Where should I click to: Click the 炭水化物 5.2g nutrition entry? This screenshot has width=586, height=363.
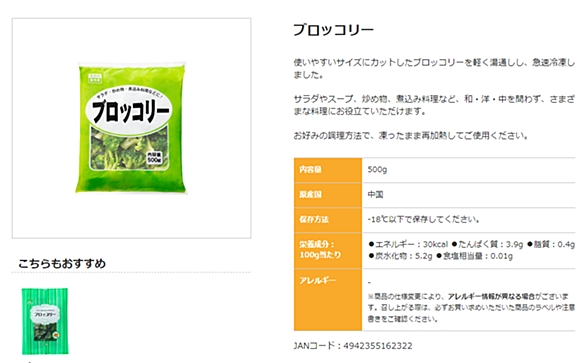(x=400, y=256)
